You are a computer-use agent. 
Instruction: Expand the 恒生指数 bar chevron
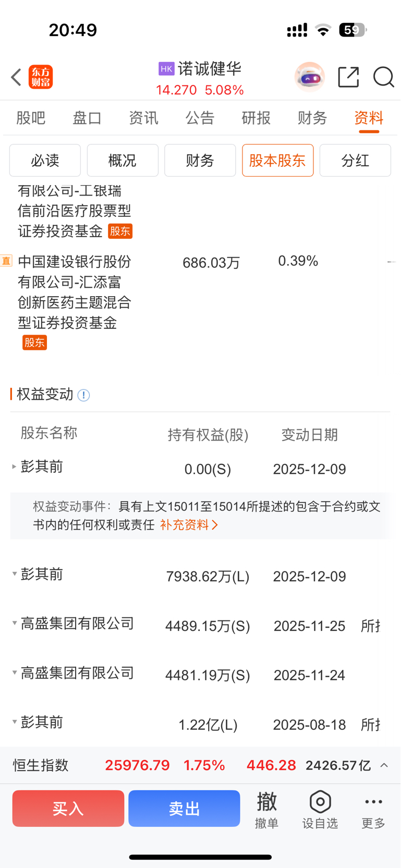coord(384,765)
